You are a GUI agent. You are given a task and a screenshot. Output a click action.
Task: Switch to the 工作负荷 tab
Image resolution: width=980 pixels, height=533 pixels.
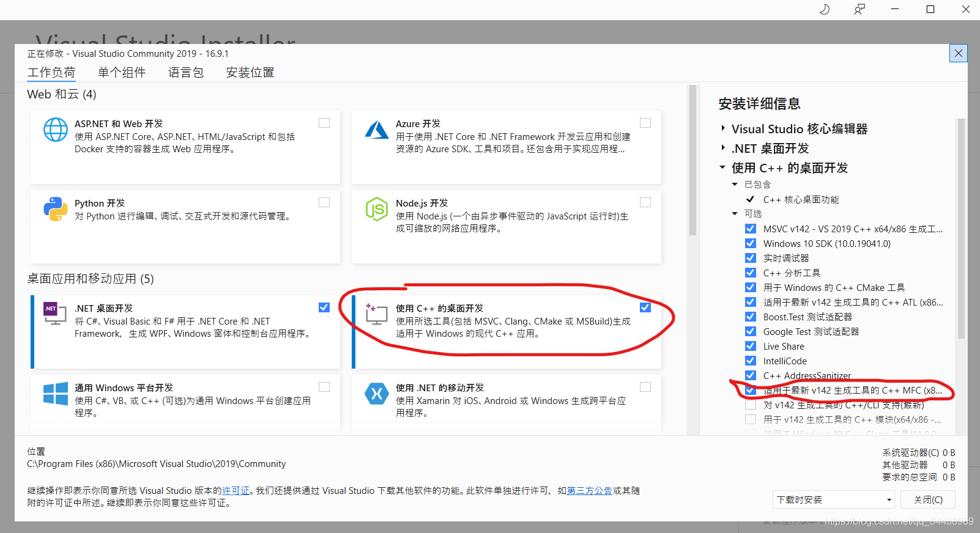pos(51,72)
